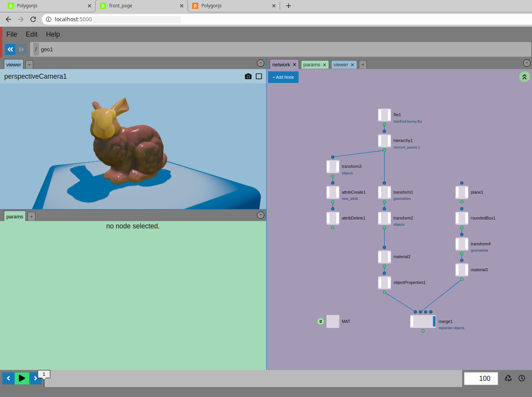
Task: Select the transform2 node
Action: coord(384,218)
